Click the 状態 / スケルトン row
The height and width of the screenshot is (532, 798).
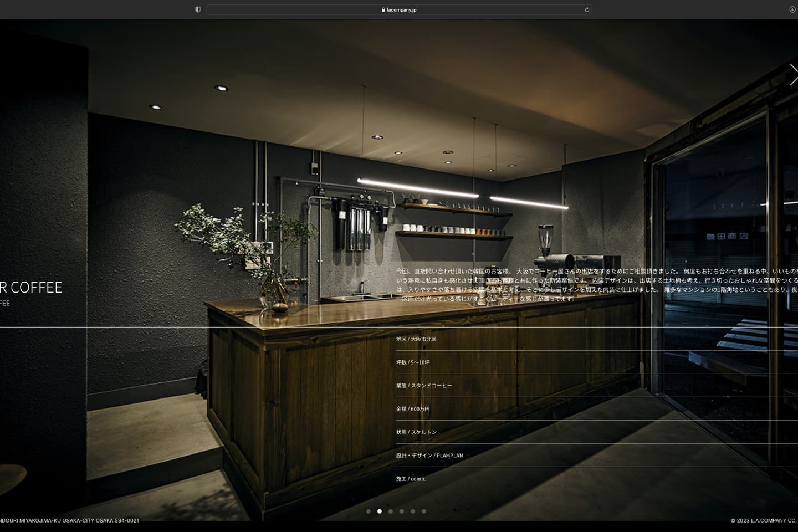pyautogui.click(x=416, y=432)
